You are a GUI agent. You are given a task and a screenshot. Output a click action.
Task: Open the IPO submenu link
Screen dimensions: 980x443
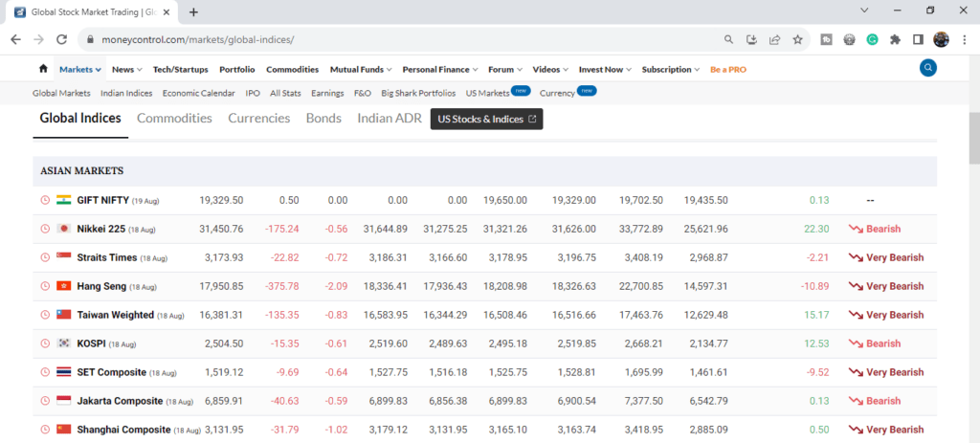[253, 93]
